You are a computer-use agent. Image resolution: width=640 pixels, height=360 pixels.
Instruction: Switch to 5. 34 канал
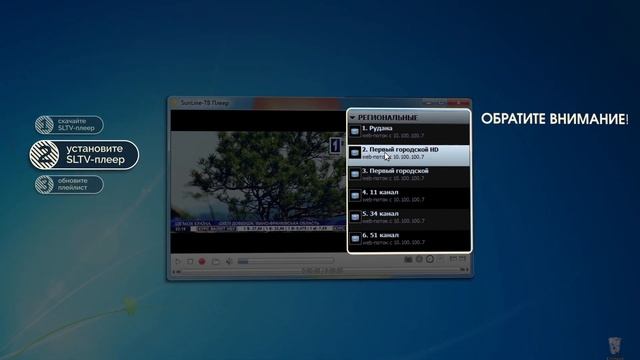pos(409,219)
